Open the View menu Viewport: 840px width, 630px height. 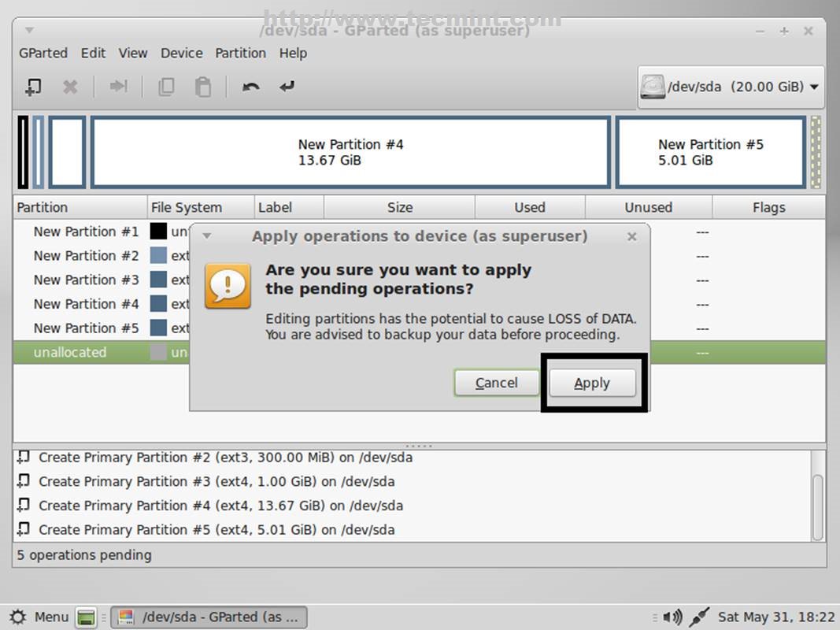133,53
